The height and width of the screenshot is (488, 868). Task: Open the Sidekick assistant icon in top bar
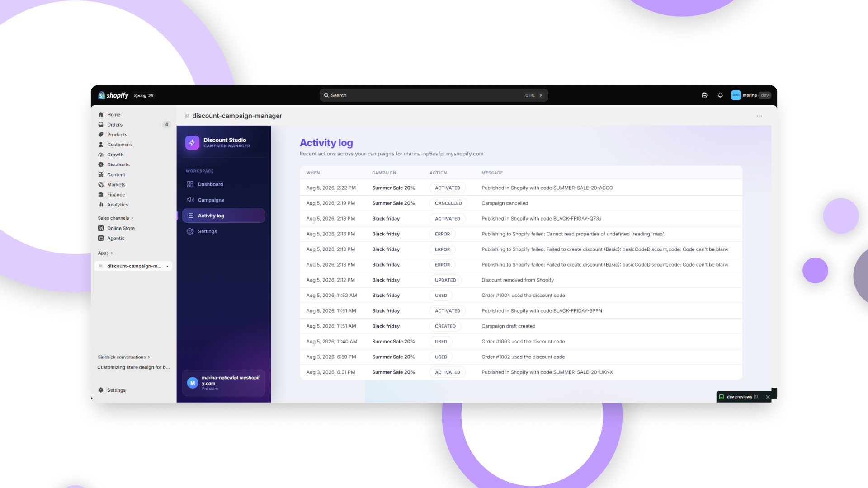[x=704, y=95]
